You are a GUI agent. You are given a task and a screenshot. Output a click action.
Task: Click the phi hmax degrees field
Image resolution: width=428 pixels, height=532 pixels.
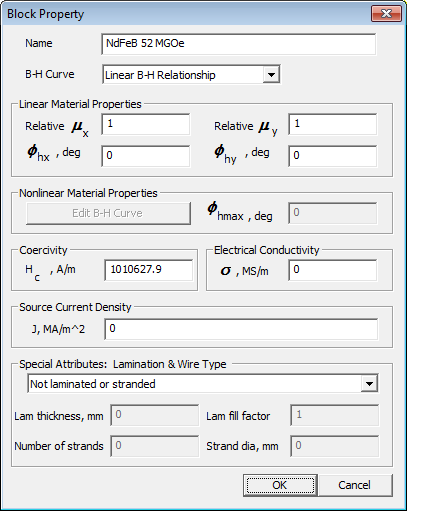pos(332,213)
